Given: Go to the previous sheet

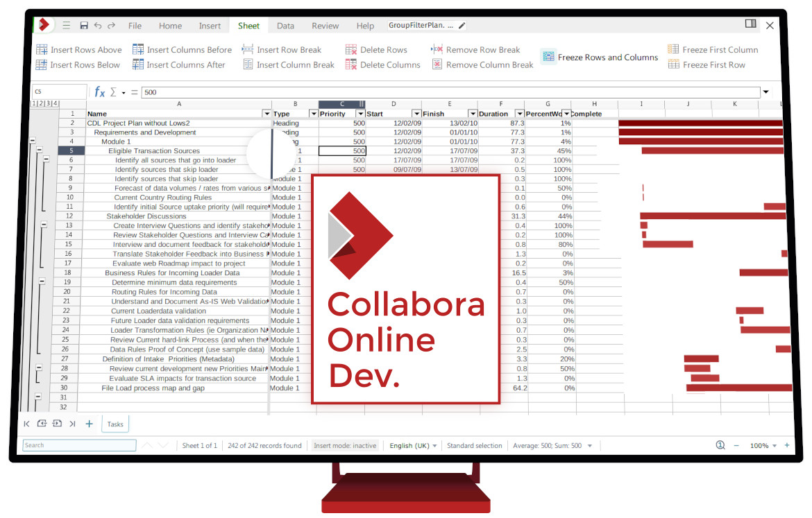Looking at the screenshot, I should [42, 424].
